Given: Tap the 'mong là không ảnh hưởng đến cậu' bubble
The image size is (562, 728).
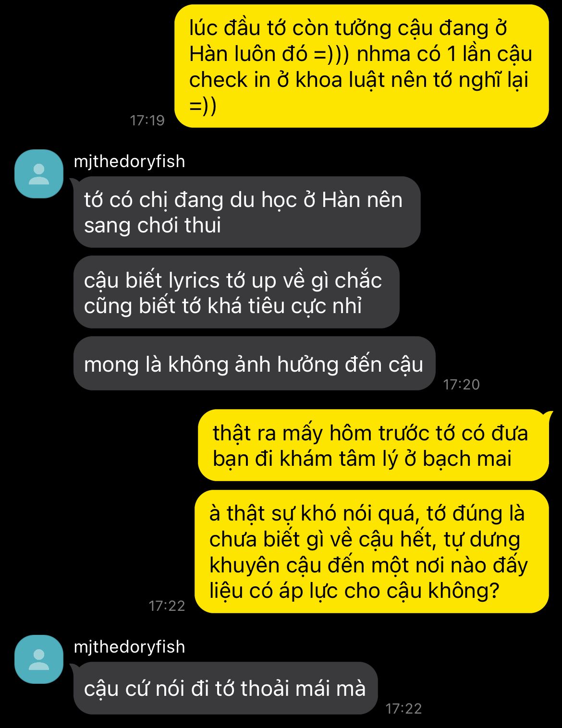Looking at the screenshot, I should pyautogui.click(x=254, y=364).
